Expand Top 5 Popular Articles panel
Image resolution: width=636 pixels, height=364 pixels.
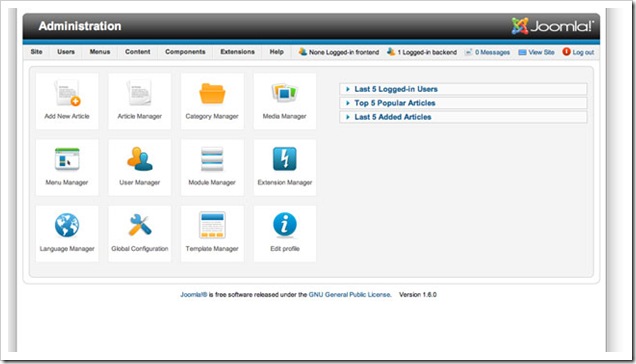point(463,103)
